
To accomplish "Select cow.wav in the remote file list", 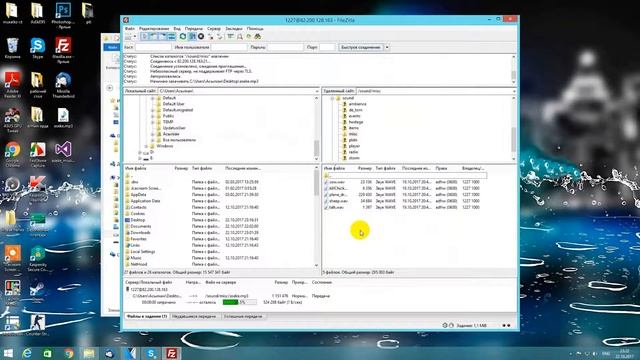I will coord(337,182).
